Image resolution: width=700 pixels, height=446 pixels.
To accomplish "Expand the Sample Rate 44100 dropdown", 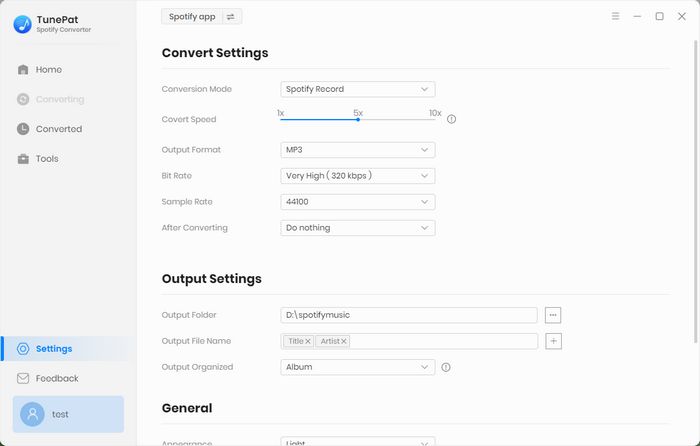I will (x=358, y=202).
